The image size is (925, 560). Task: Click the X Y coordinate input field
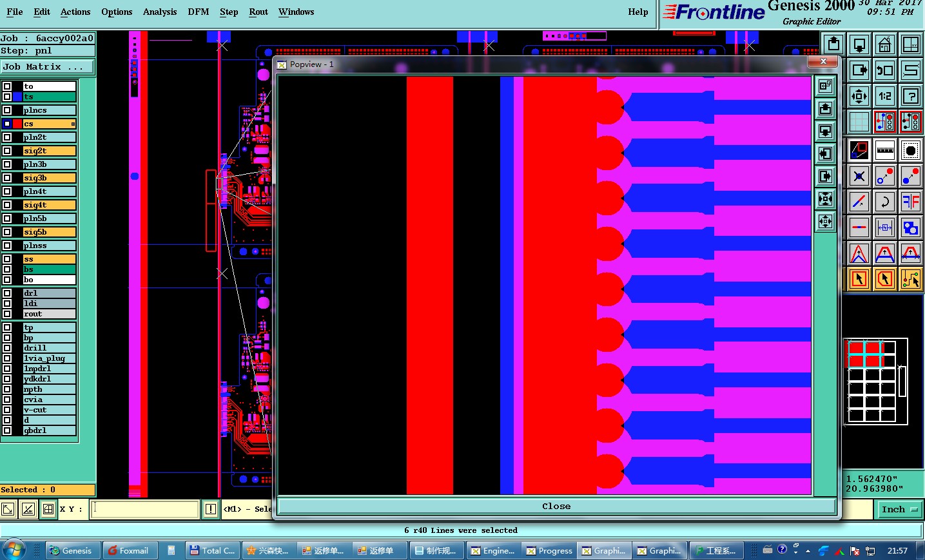pyautogui.click(x=145, y=509)
